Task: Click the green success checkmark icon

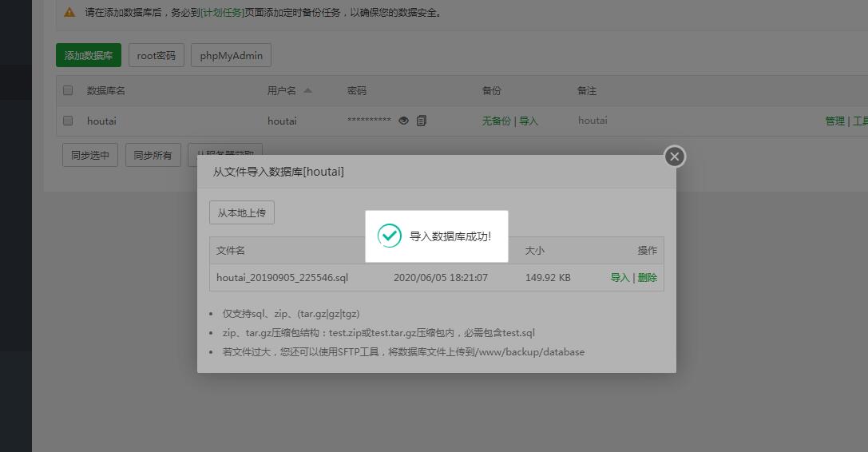Action: click(389, 236)
